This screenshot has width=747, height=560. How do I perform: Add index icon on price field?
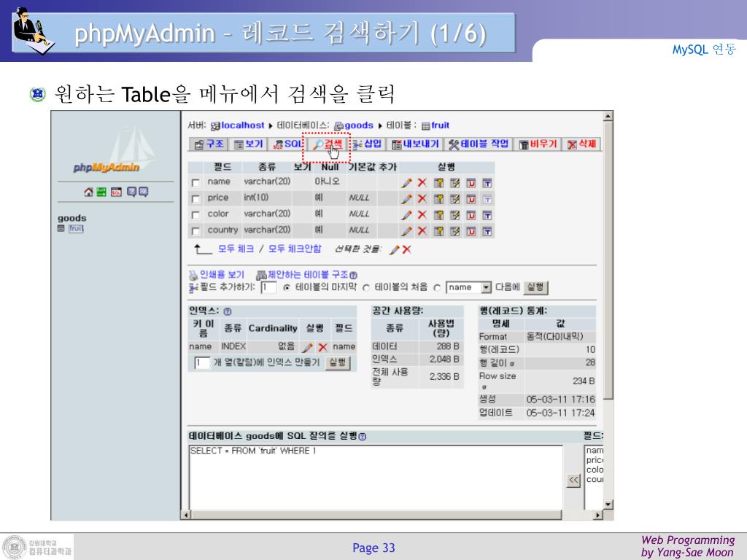455,199
